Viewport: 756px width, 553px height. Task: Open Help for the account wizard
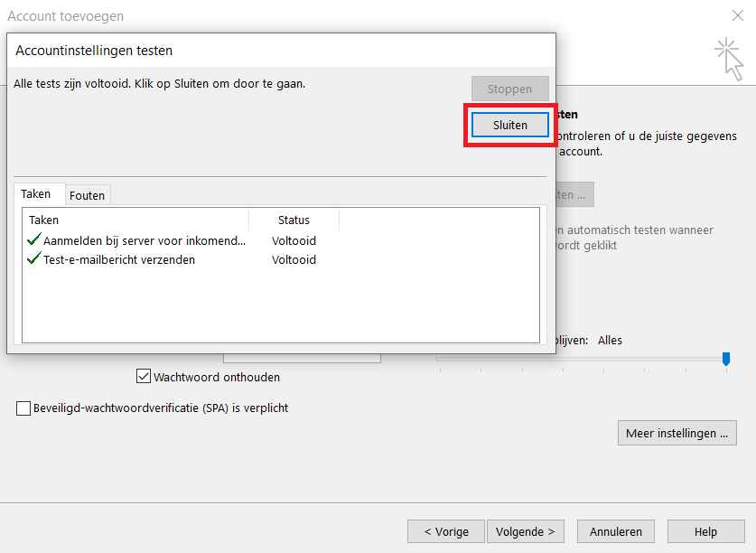tap(705, 532)
